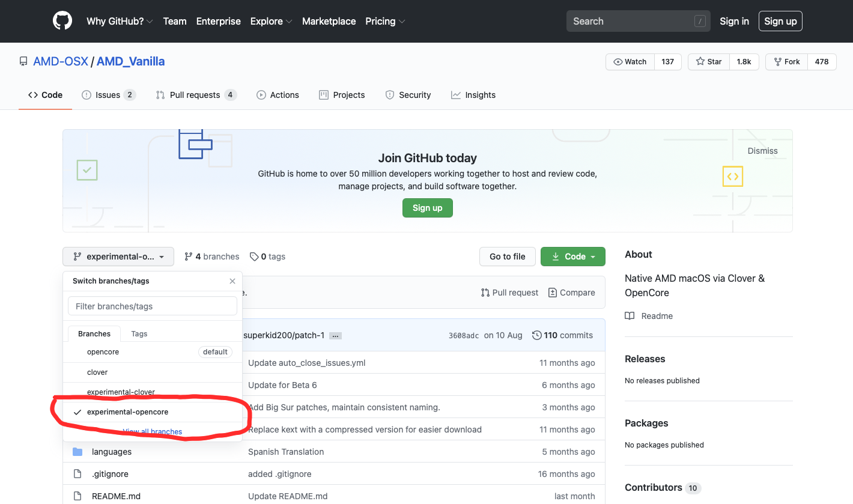Switch to the clover branch
853x504 pixels.
(x=153, y=372)
